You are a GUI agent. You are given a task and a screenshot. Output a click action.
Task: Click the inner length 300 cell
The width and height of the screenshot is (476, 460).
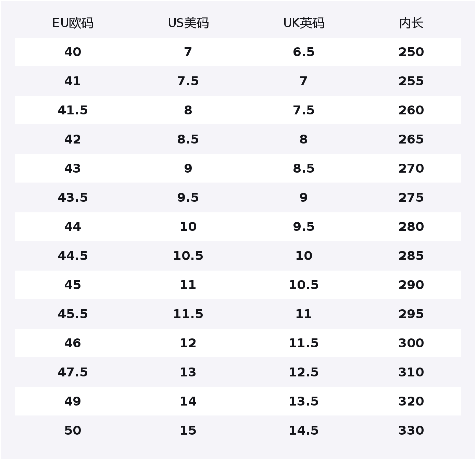coord(411,343)
